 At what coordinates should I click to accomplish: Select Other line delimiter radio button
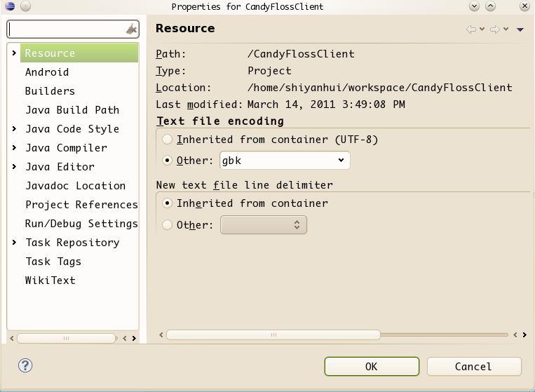pyautogui.click(x=168, y=225)
